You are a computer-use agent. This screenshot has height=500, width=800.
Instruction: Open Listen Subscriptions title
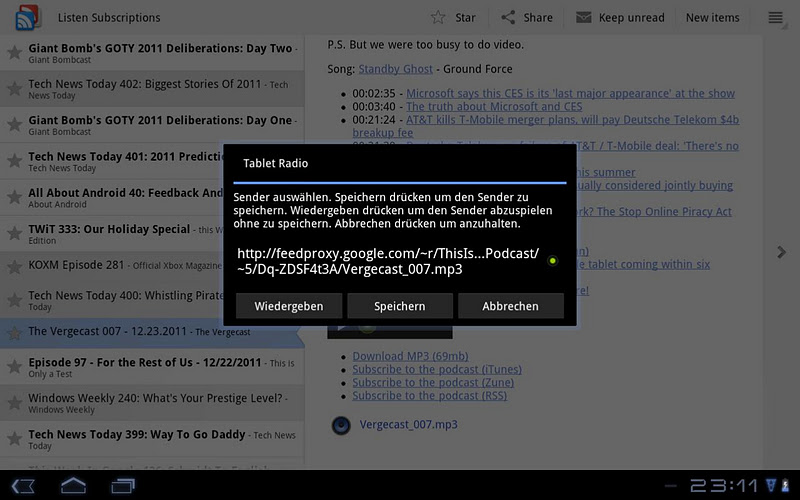click(109, 17)
